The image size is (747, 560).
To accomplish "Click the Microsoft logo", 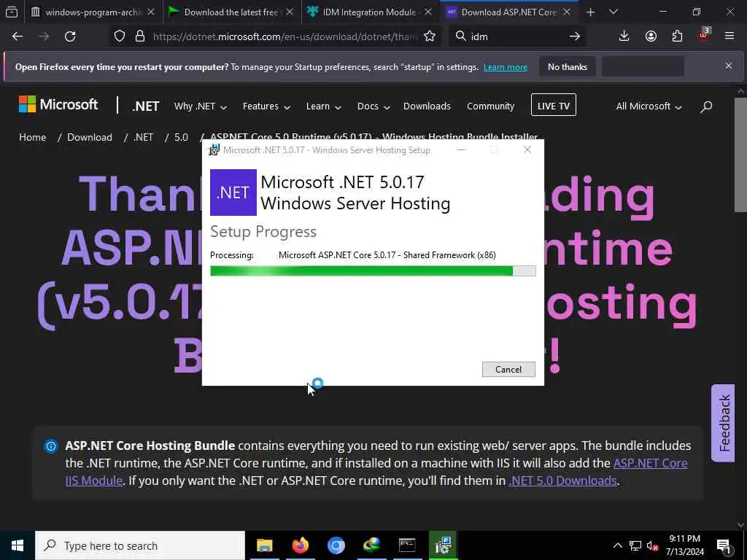I will [x=58, y=104].
